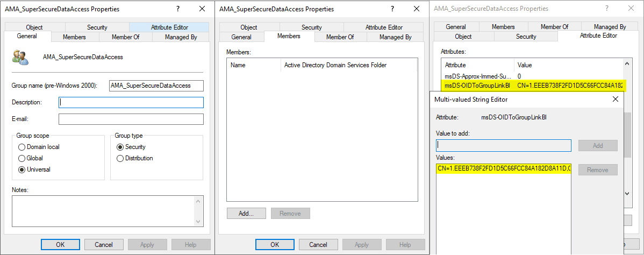Click the E-mail input field

tap(131, 119)
